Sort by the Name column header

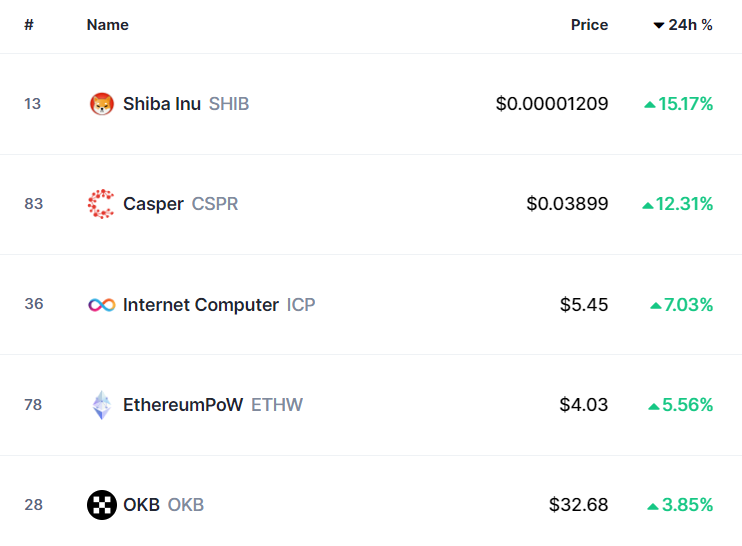107,25
